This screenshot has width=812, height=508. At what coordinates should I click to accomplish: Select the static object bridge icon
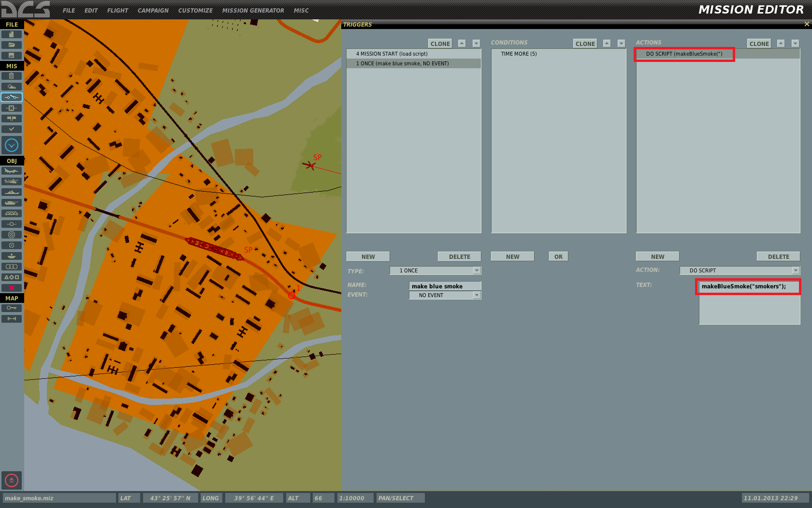12,213
